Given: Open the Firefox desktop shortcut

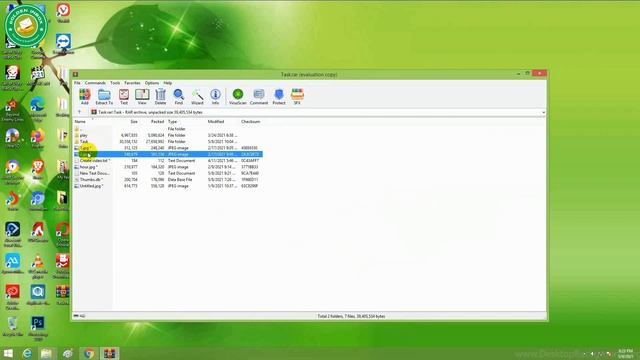Looking at the screenshot, I should [38, 139].
